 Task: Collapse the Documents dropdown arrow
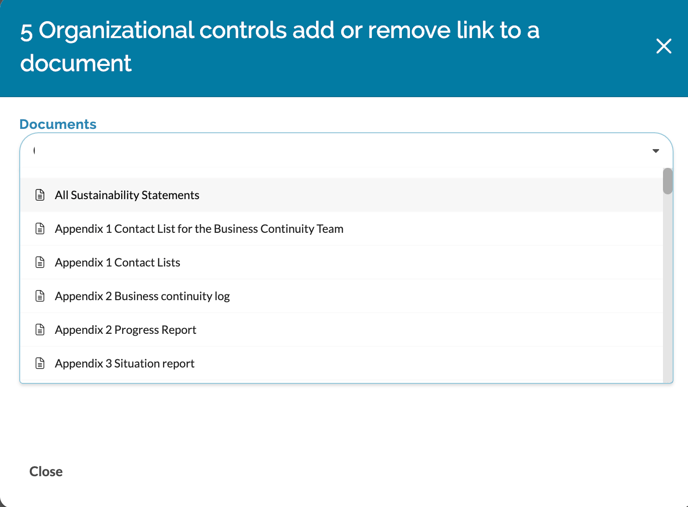coord(656,151)
